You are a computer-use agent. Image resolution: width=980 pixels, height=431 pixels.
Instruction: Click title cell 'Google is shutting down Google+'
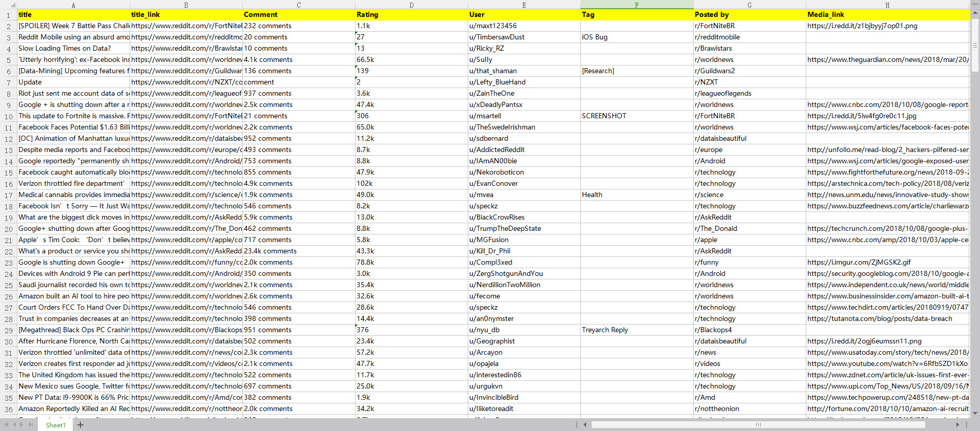pos(73,262)
